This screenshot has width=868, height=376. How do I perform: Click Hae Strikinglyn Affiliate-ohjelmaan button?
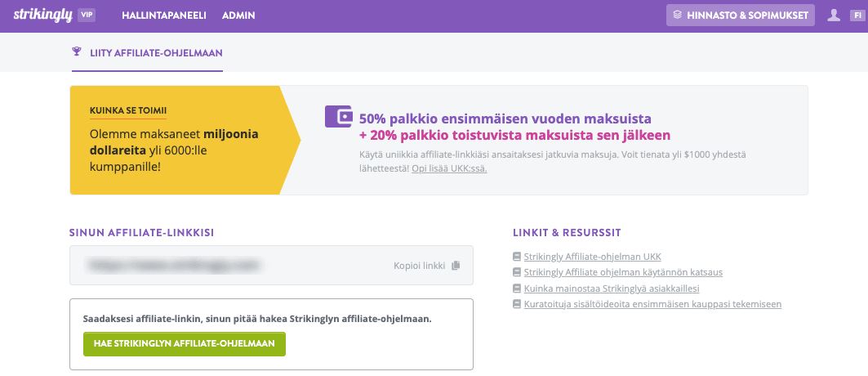coord(185,344)
